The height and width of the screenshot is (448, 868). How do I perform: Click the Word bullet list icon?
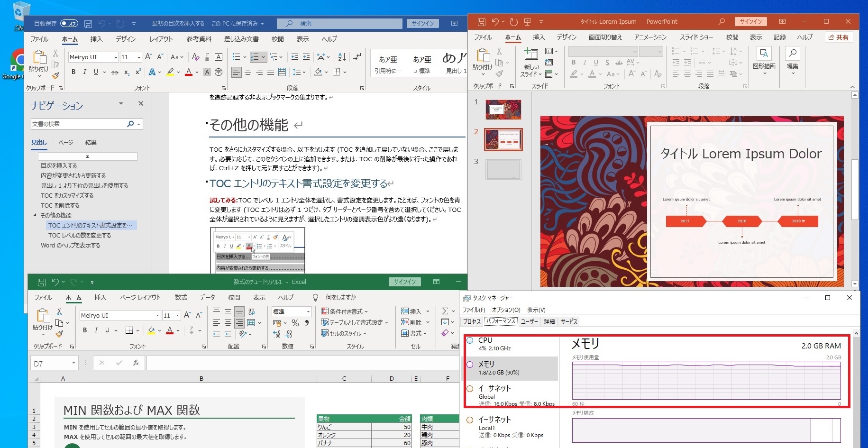(x=236, y=57)
